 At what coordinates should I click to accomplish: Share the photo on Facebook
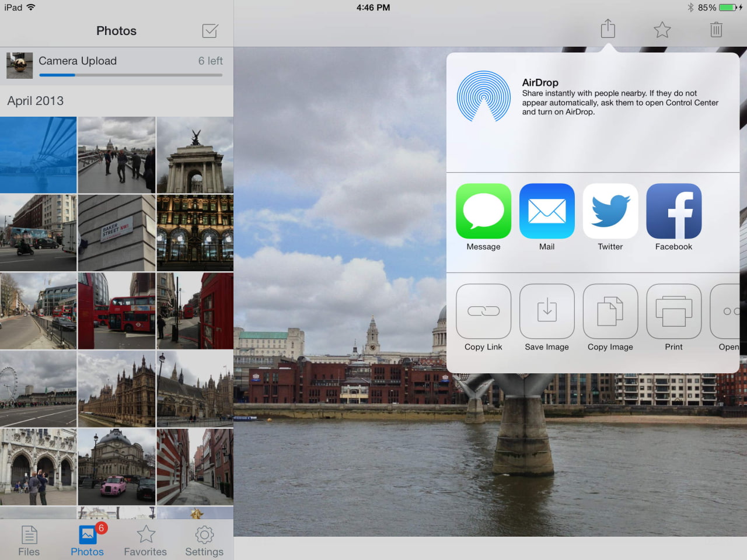pyautogui.click(x=673, y=211)
